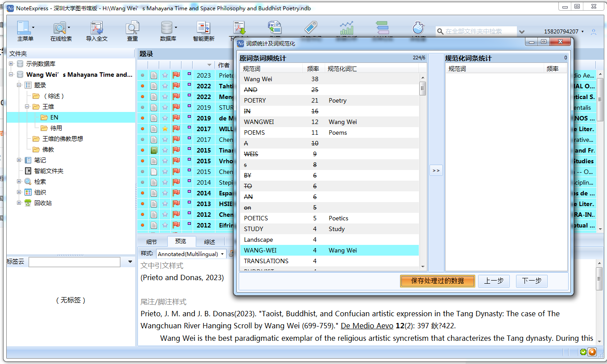
Task: Switch to the 预览 tab
Action: coord(181,241)
